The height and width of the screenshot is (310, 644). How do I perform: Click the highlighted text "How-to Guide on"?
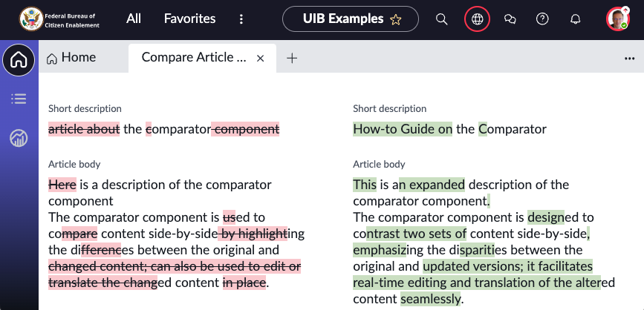[x=403, y=129]
